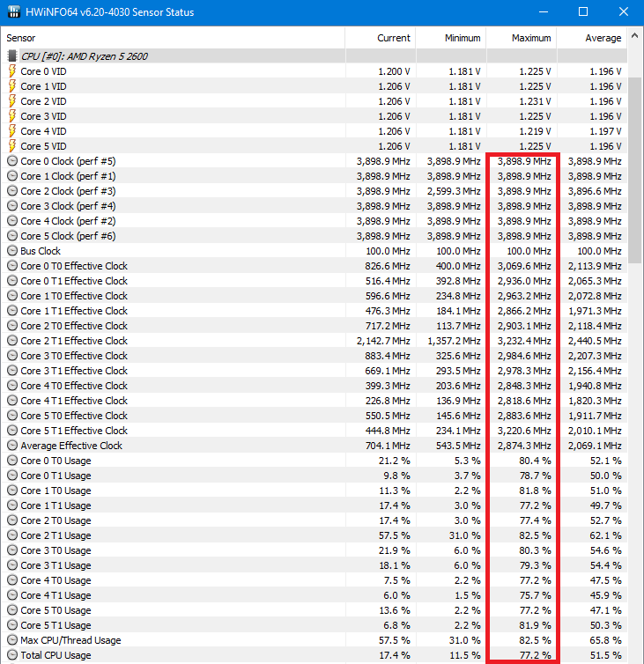
Task: Click the icon beside Max CPU/Thread Usage
Action: point(12,640)
